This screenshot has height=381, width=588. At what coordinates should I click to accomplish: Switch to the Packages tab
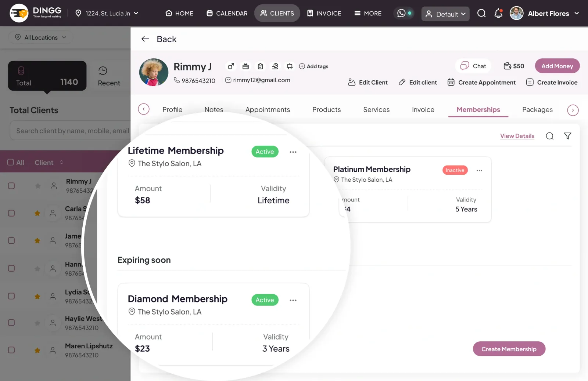coord(537,110)
